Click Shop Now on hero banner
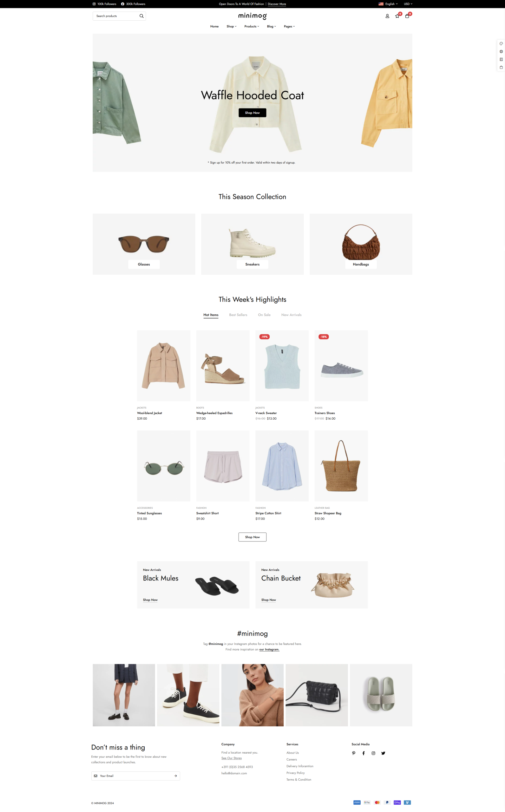Viewport: 505px width, 812px height. pyautogui.click(x=252, y=113)
